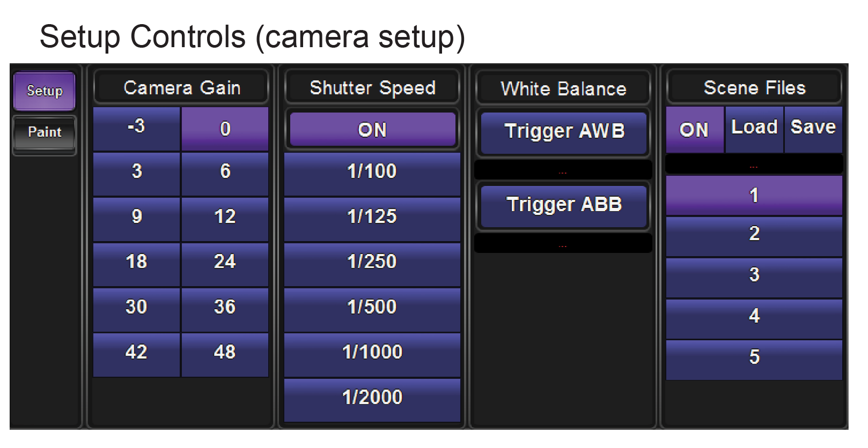Choose 1/250 shutter speed

[x=372, y=262]
